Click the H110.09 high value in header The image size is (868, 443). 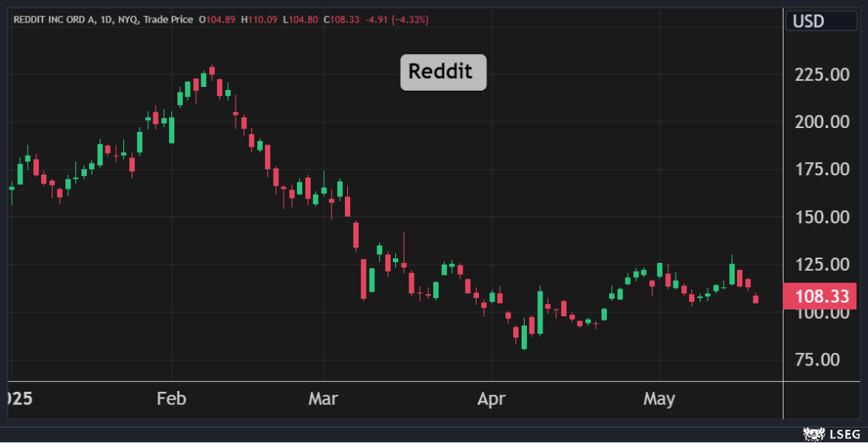click(258, 19)
